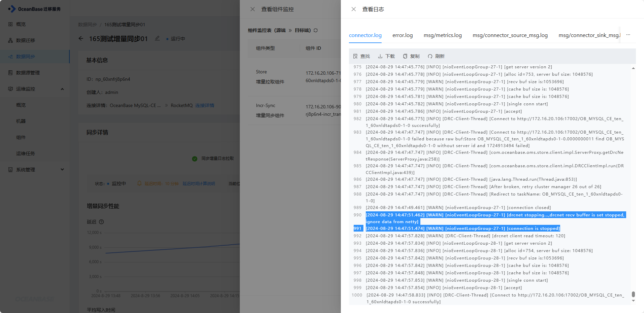
Task: Open the 延迟时间计算说明 link
Action: click(x=199, y=183)
